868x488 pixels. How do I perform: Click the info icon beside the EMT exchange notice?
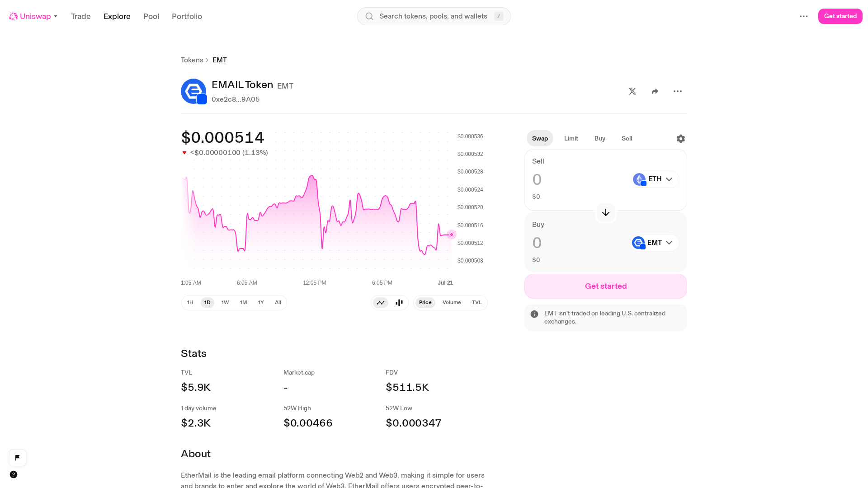click(534, 314)
